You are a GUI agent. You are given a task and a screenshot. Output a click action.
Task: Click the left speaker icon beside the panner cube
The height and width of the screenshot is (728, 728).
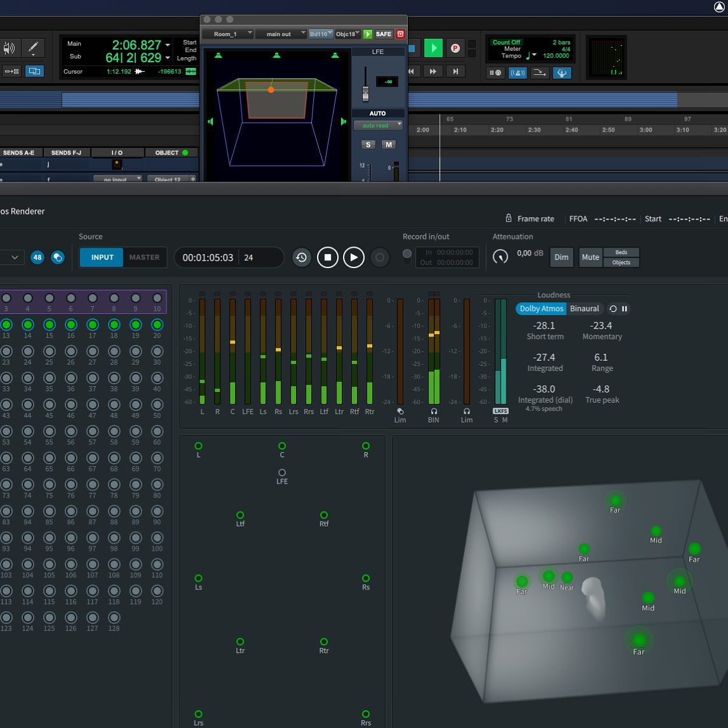pos(211,121)
